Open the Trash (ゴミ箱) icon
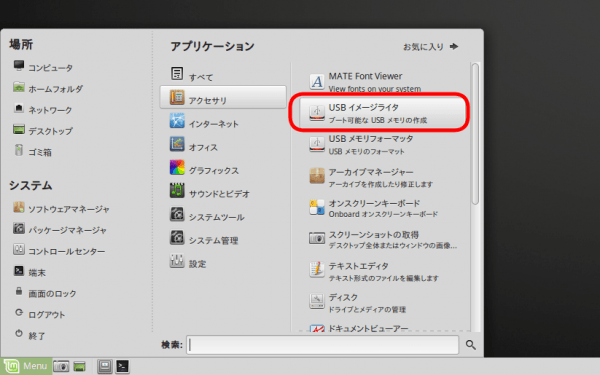600x375 pixels. (x=18, y=151)
